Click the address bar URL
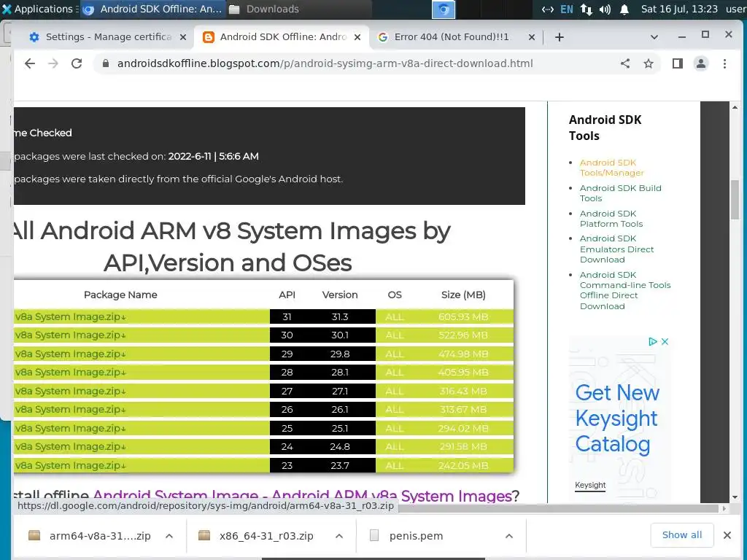 point(325,63)
